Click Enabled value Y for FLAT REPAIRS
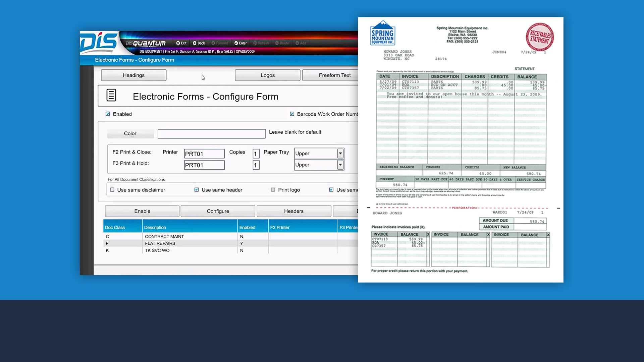 coord(241,243)
